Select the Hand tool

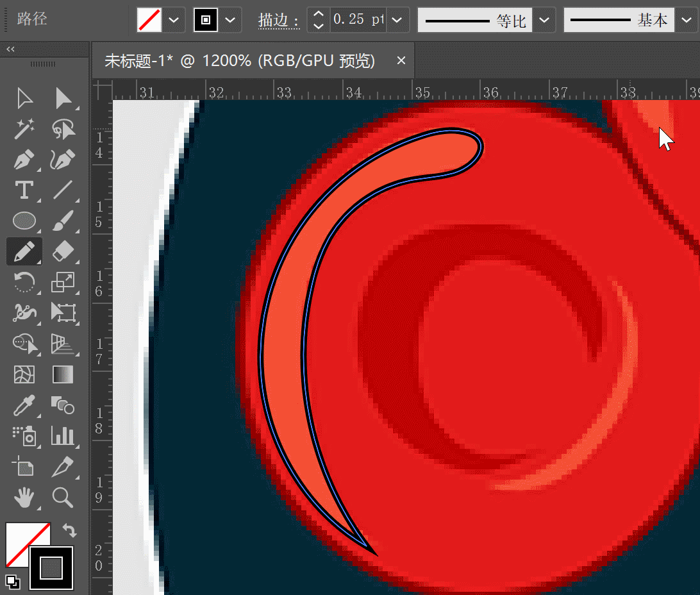(24, 498)
